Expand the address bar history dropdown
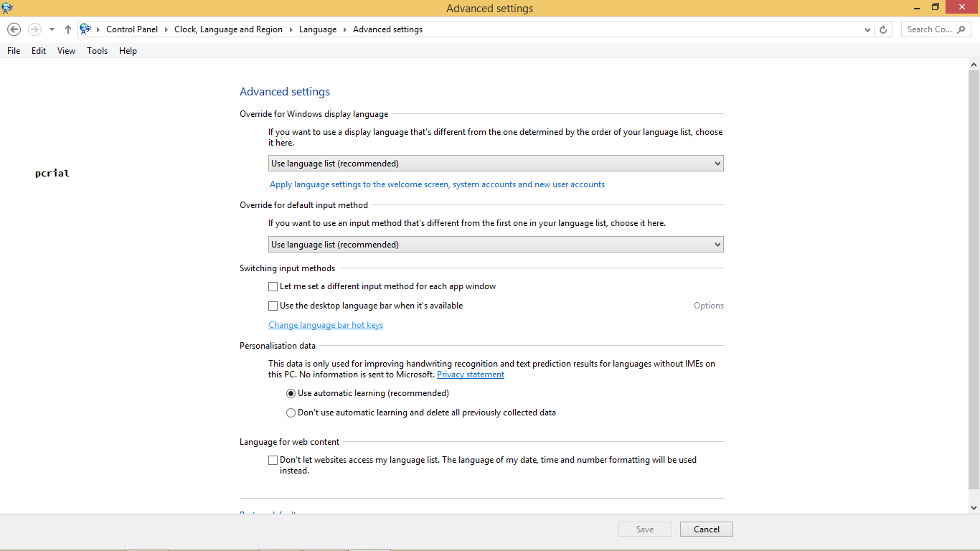 [x=867, y=29]
